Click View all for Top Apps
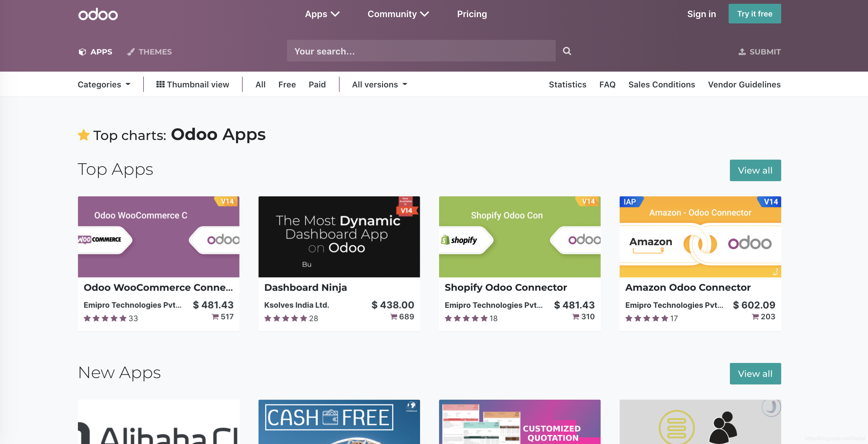 tap(755, 170)
